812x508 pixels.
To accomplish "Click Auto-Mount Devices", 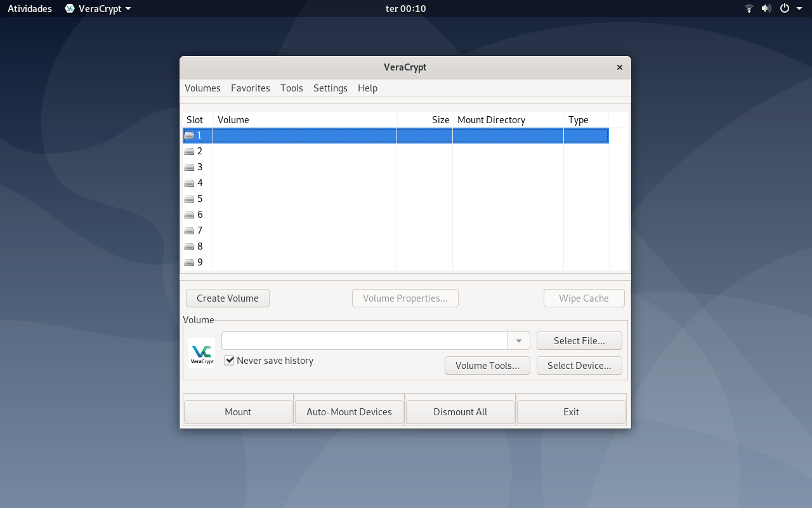I will pyautogui.click(x=349, y=411).
